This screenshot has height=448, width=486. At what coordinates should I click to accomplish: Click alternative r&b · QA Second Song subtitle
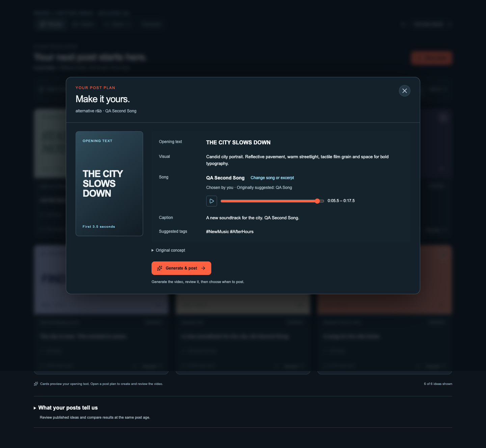click(106, 111)
